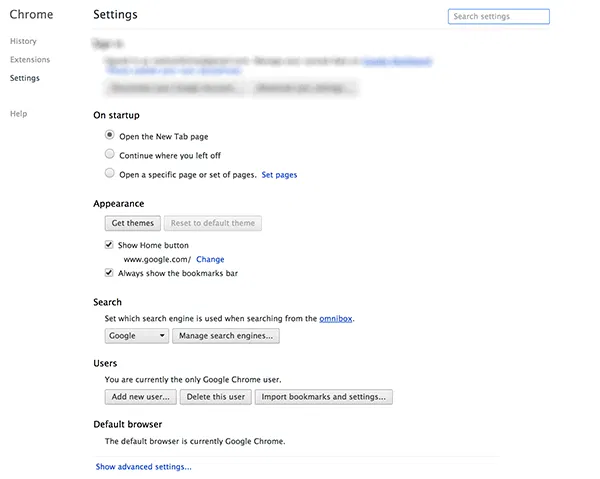Viewport: 600px width, 479px height.
Task: Toggle the Show Home button checkbox
Action: [110, 244]
